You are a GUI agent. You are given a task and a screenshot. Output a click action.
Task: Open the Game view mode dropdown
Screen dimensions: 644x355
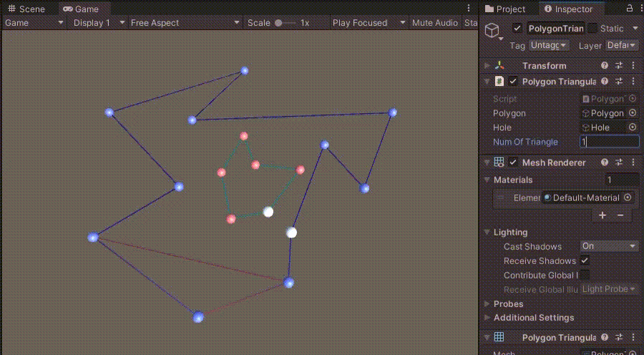[x=34, y=23]
